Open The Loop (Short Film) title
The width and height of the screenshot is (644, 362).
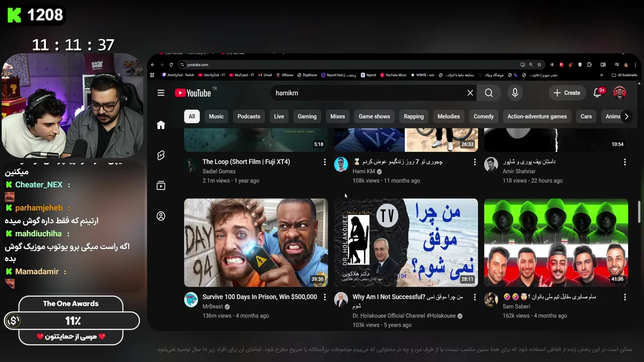tap(246, 162)
